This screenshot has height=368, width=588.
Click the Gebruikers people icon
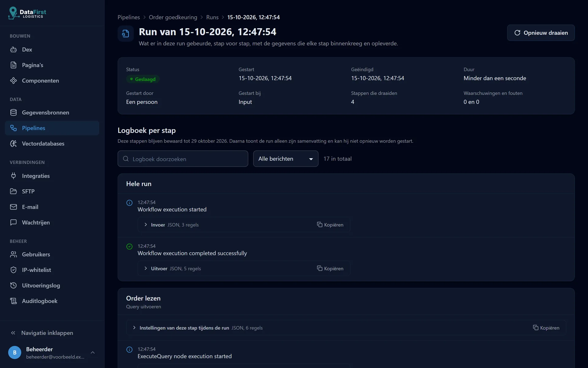coord(13,254)
